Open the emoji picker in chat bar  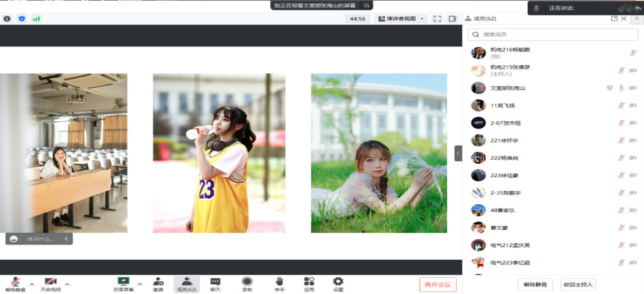coord(14,239)
